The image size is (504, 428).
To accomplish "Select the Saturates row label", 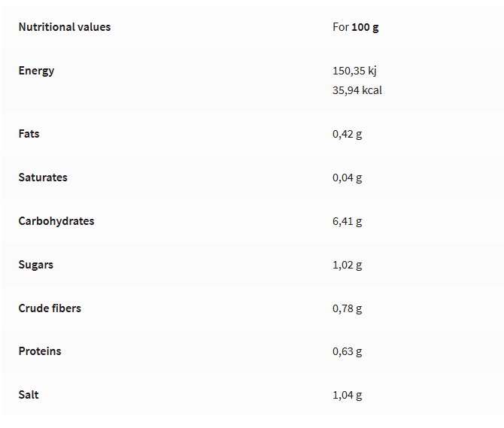I will [43, 178].
